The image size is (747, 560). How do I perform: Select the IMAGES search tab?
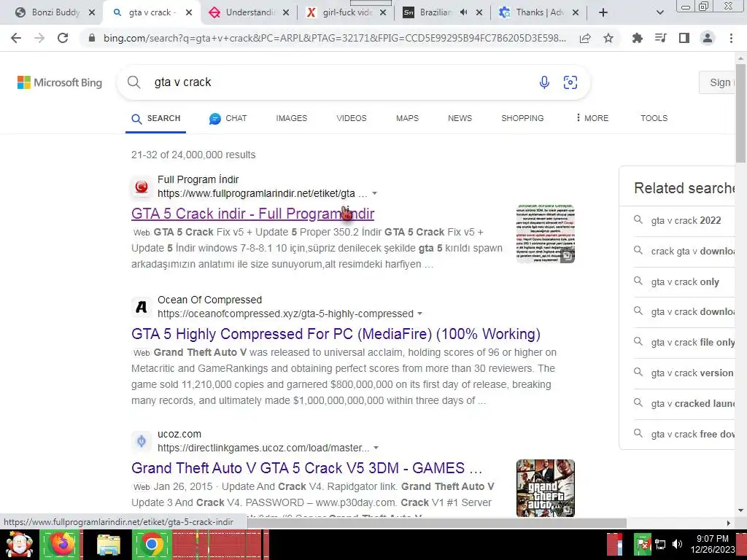click(292, 118)
